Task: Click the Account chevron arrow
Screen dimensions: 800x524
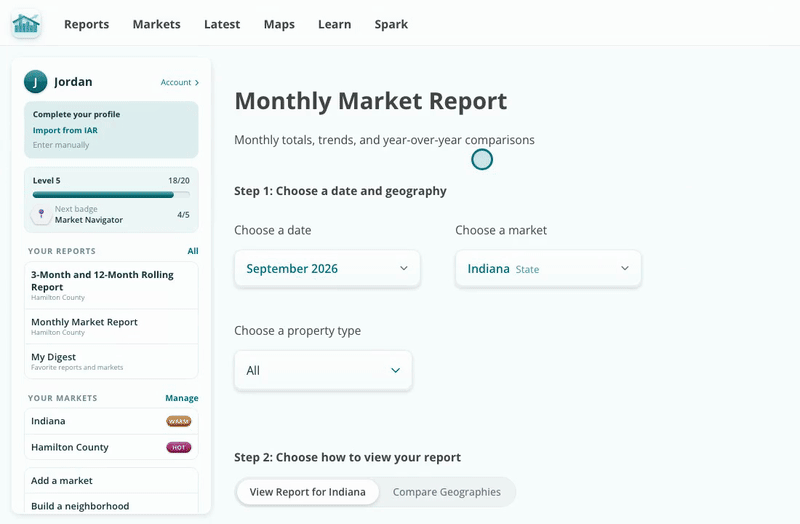Action: (x=197, y=83)
